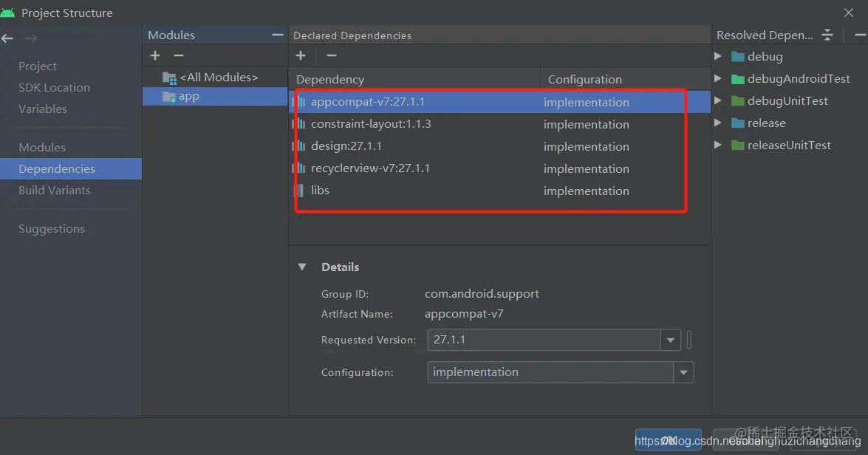
Task: Open the Configuration dropdown arrow
Action: (683, 372)
